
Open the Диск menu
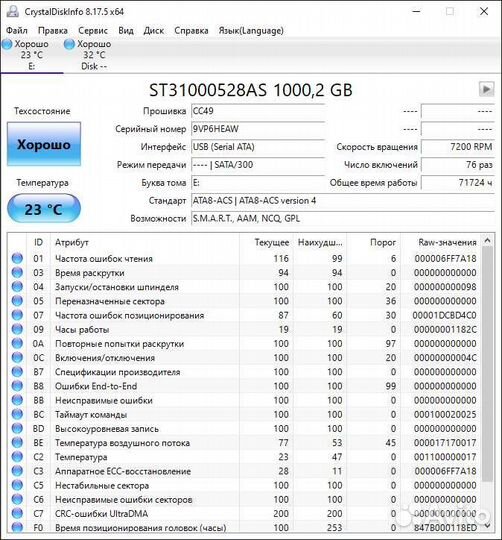154,31
